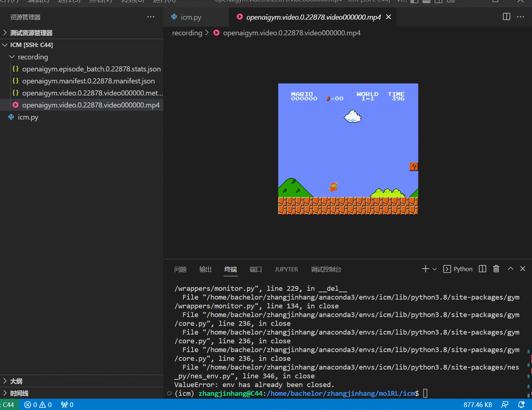Close the mp4 editor tab
This screenshot has height=410, width=532.
tap(389, 17)
